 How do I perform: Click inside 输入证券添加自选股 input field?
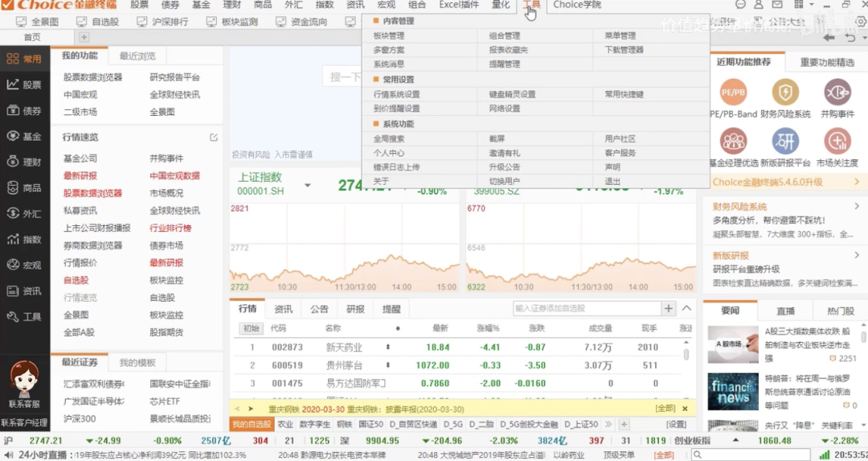tap(587, 309)
